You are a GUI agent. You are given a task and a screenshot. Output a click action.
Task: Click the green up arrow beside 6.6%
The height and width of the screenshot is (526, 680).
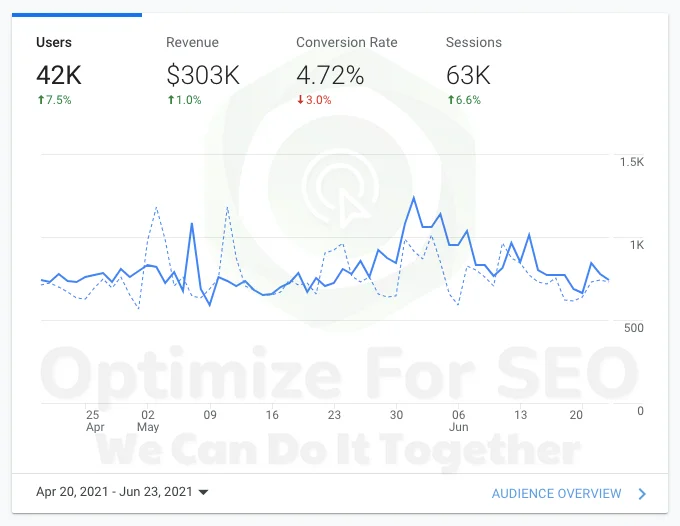tap(451, 100)
